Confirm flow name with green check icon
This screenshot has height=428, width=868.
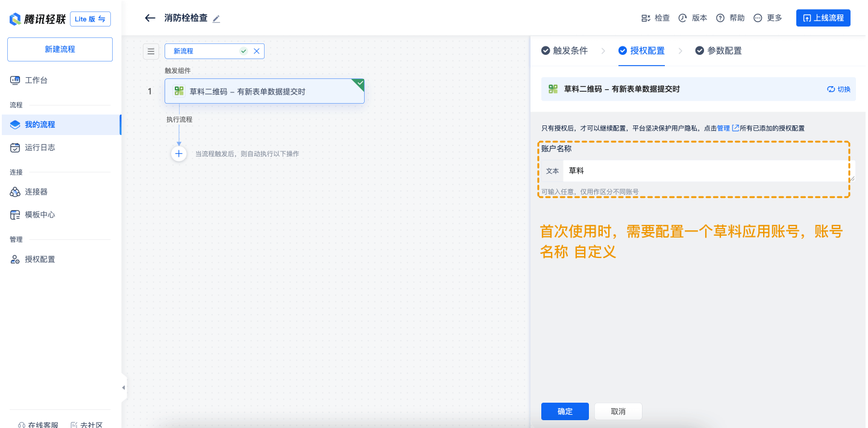[244, 51]
